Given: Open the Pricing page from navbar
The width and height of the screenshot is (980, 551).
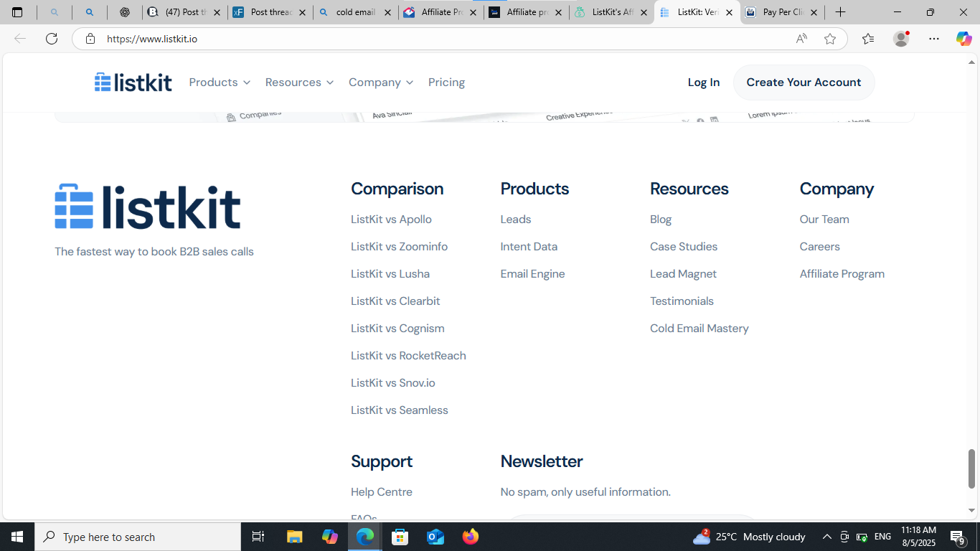Looking at the screenshot, I should (x=446, y=83).
